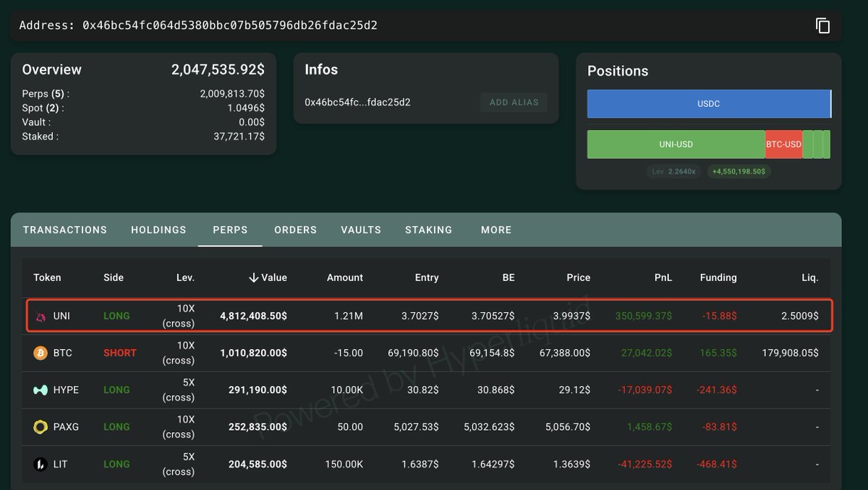This screenshot has width=868, height=490.
Task: Select the BTC-USD red position segment
Action: (x=784, y=144)
